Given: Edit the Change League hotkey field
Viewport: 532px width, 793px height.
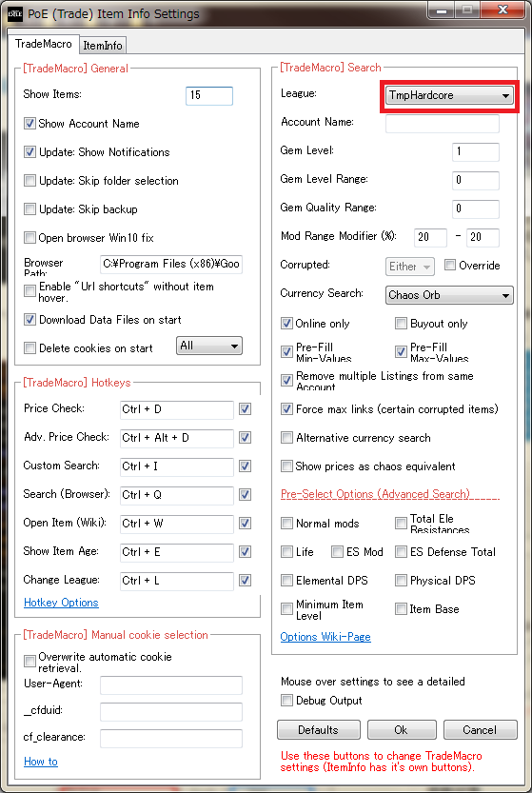Looking at the screenshot, I should (x=176, y=581).
